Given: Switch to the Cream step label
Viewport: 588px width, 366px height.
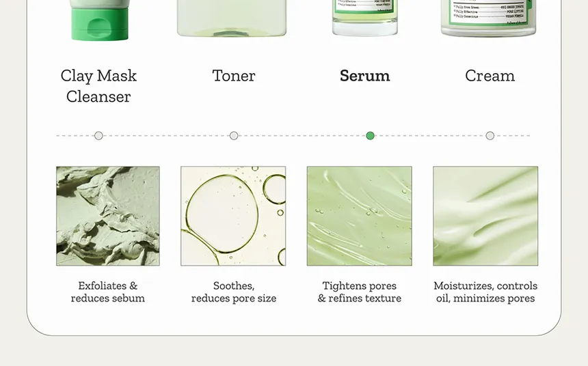Looking at the screenshot, I should coord(490,76).
